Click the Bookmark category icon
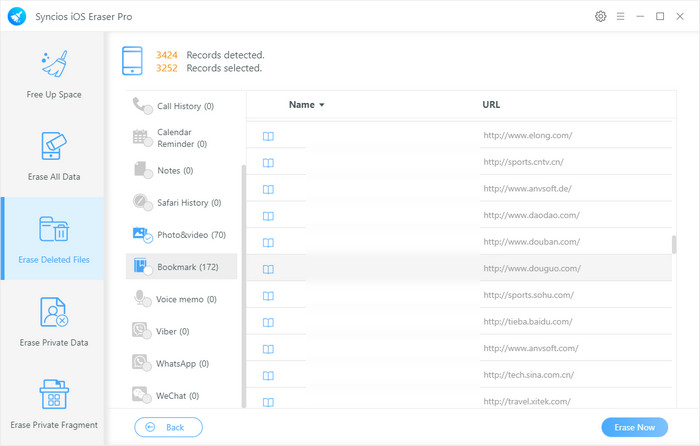Screen dimensions: 700x446 point(142,267)
